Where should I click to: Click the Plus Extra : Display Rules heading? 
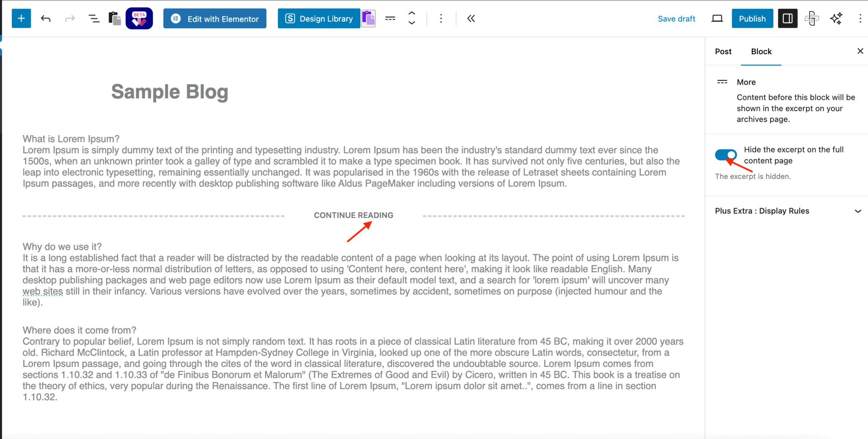(x=762, y=211)
